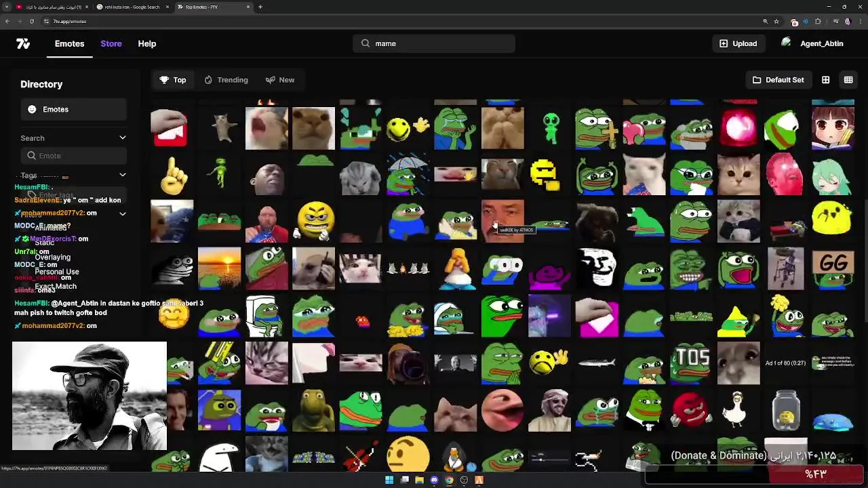The height and width of the screenshot is (488, 868).
Task: Open the red glowing orb emote
Action: [738, 127]
